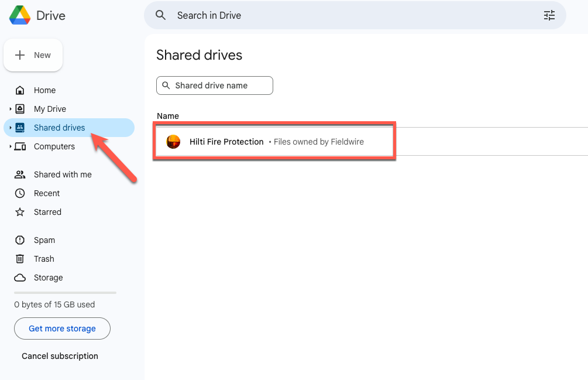
Task: Click Cancel subscription link
Action: pyautogui.click(x=60, y=356)
